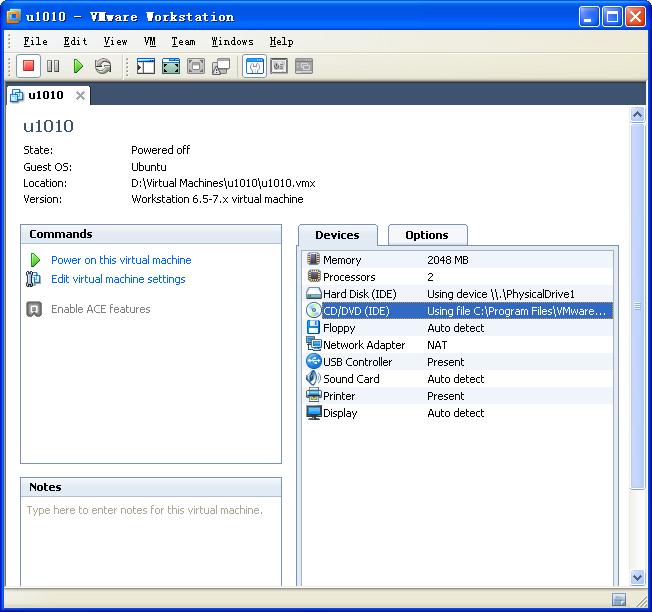
Task: Click the green Power On toolbar icon
Action: pyautogui.click(x=78, y=66)
